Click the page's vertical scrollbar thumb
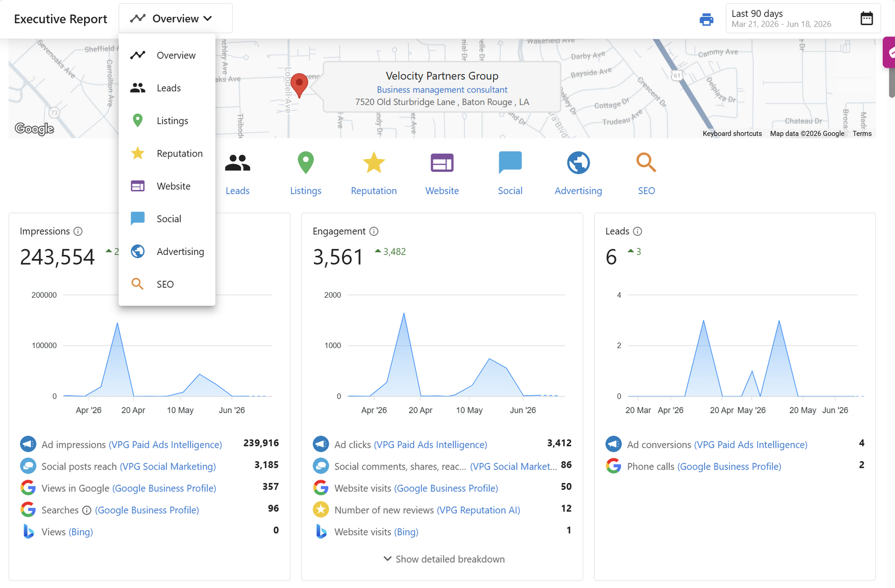The height and width of the screenshot is (588, 895). click(x=892, y=82)
